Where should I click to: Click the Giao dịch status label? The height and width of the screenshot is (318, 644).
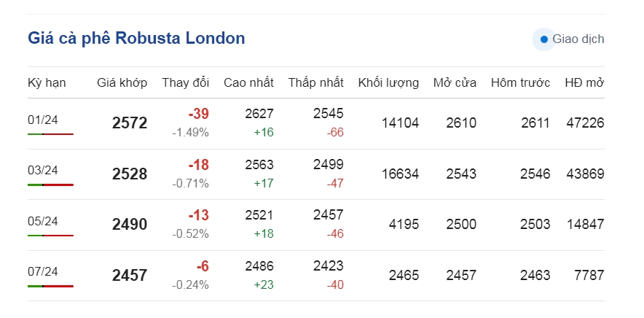pos(578,39)
